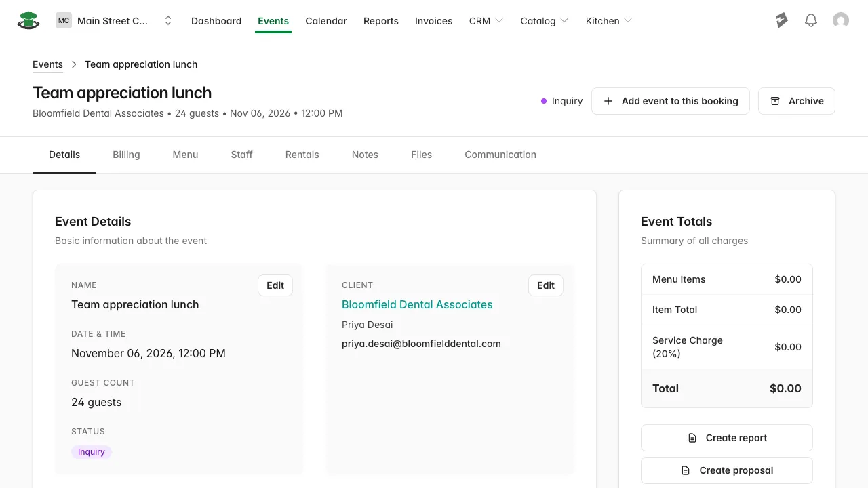The height and width of the screenshot is (488, 868).
Task: Open the user profile avatar
Action: (x=841, y=20)
